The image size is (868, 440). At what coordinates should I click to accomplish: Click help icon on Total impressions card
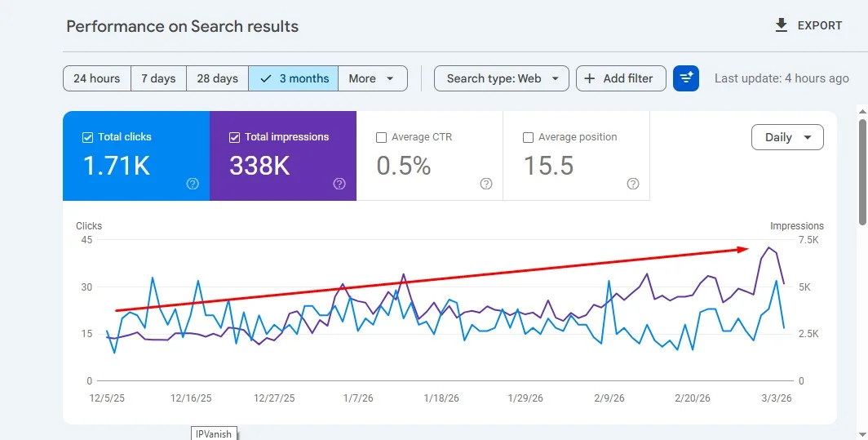339,184
